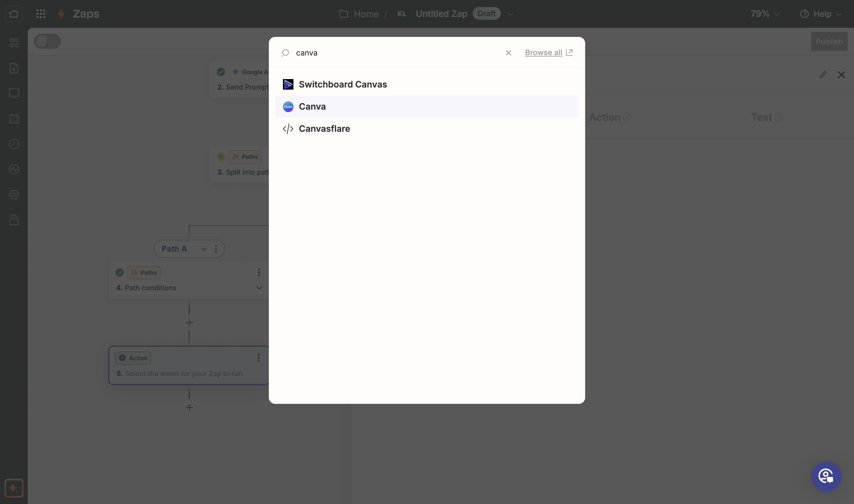Viewport: 854px width, 504px height.
Task: Open the 79% zoom dropdown
Action: click(x=765, y=14)
